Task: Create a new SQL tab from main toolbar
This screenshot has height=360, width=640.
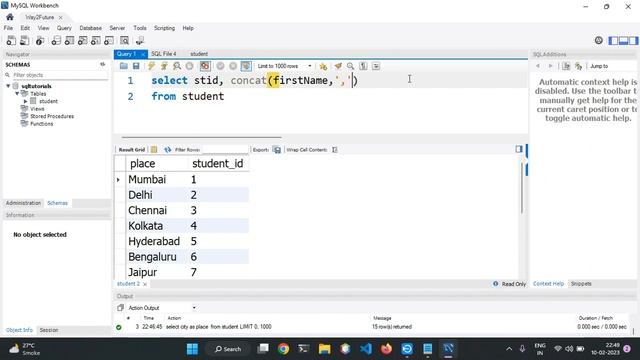Action: [11, 40]
